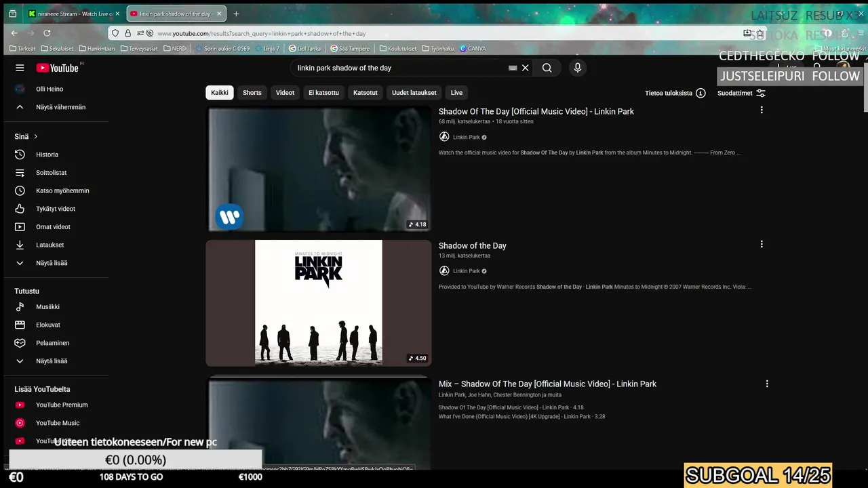Screen dimensions: 868x488
Task: Start voice search with the microphone
Action: point(578,68)
